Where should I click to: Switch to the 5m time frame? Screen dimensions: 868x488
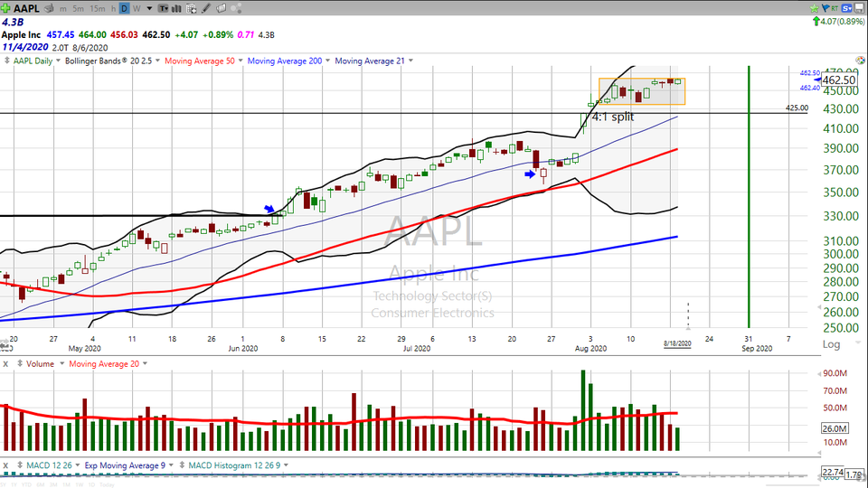pyautogui.click(x=79, y=9)
